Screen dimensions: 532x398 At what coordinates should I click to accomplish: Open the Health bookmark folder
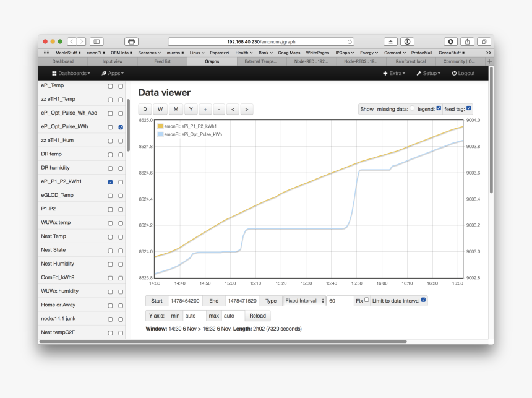[244, 53]
